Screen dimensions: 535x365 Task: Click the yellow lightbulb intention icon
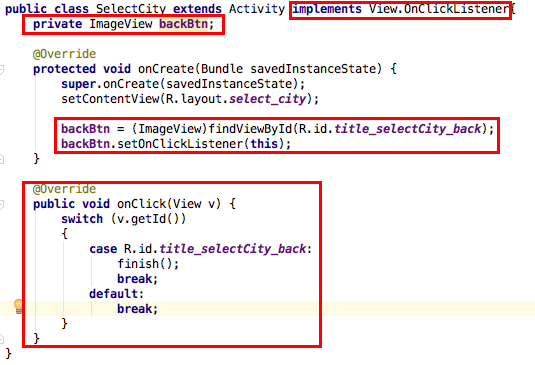click(18, 306)
